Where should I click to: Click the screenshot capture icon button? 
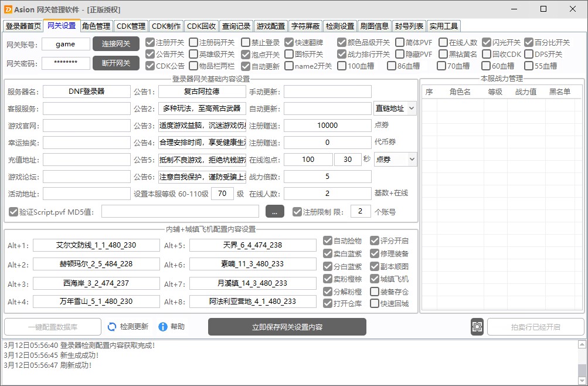click(x=477, y=327)
